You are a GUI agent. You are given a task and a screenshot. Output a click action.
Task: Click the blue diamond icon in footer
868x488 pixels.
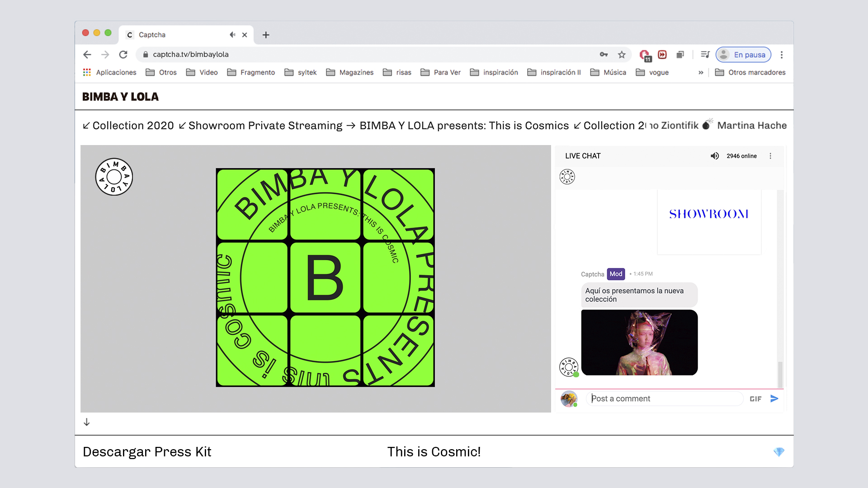click(778, 452)
